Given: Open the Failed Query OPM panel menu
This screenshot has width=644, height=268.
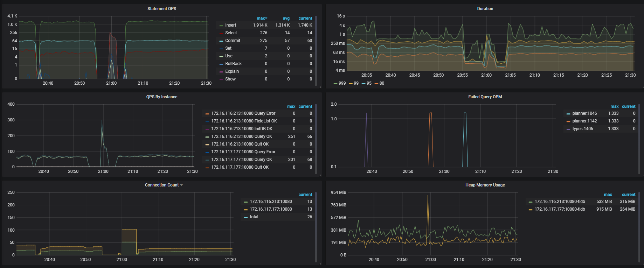Looking at the screenshot, I should pyautogui.click(x=485, y=97).
